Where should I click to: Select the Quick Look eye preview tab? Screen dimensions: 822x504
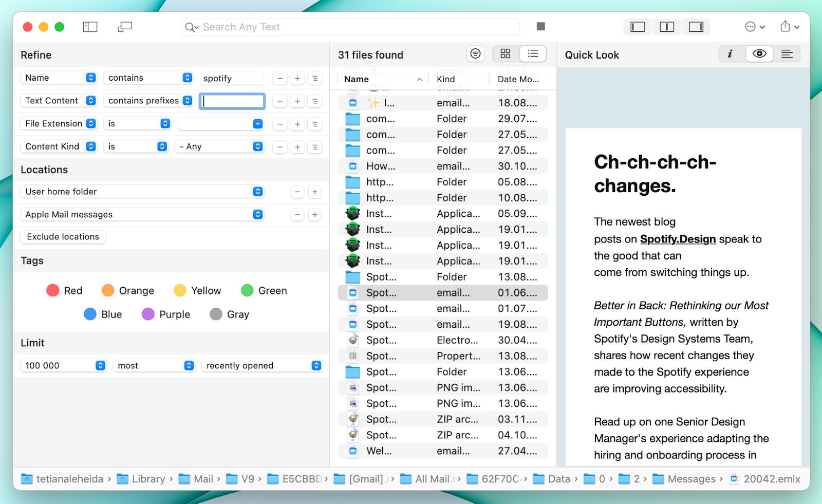[x=759, y=53]
